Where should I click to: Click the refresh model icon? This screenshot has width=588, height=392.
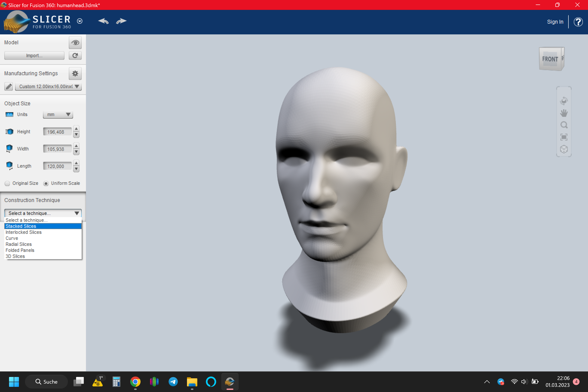75,55
